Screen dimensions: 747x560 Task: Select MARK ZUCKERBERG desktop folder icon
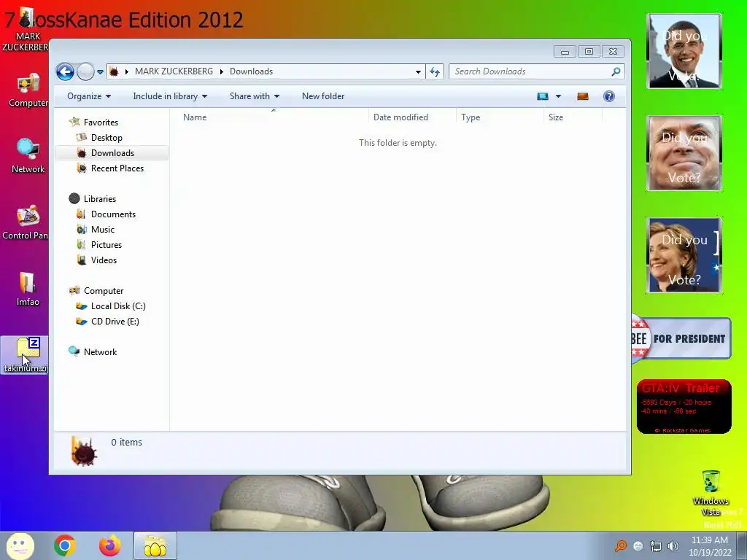coord(26,29)
